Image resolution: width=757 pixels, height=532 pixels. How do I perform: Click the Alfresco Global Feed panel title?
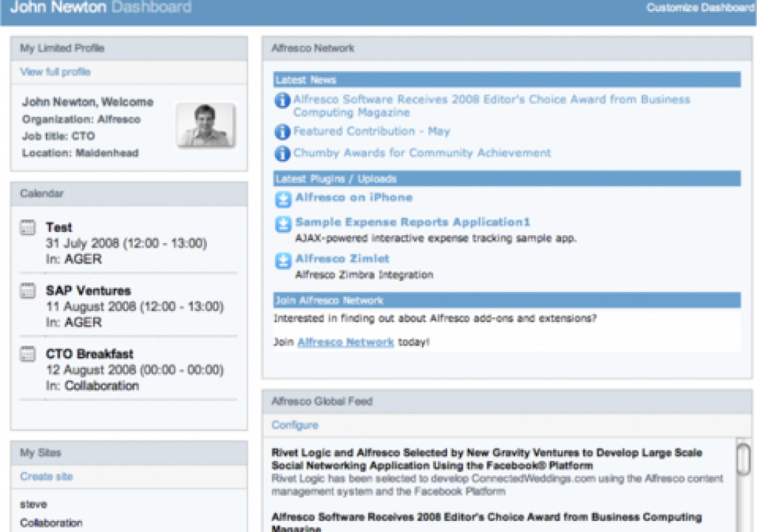(322, 401)
